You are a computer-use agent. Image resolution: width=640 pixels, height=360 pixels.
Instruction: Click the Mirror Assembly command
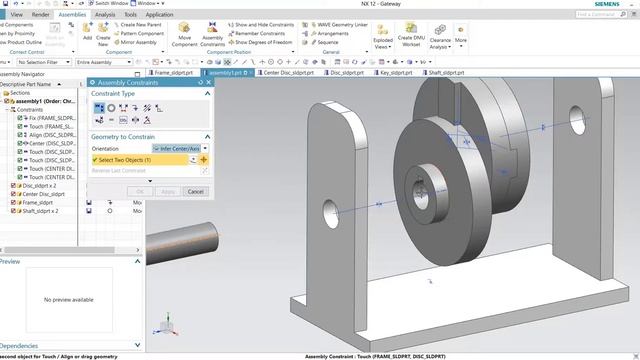[136, 42]
